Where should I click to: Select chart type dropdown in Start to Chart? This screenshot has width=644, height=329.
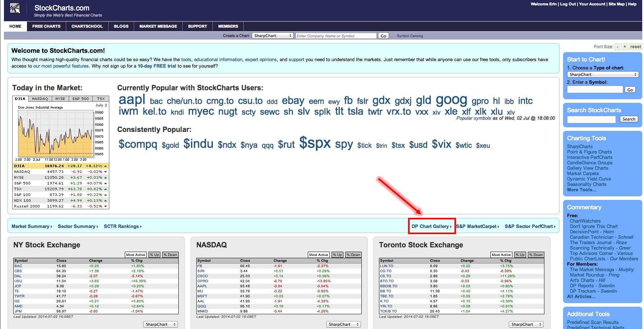pos(603,74)
